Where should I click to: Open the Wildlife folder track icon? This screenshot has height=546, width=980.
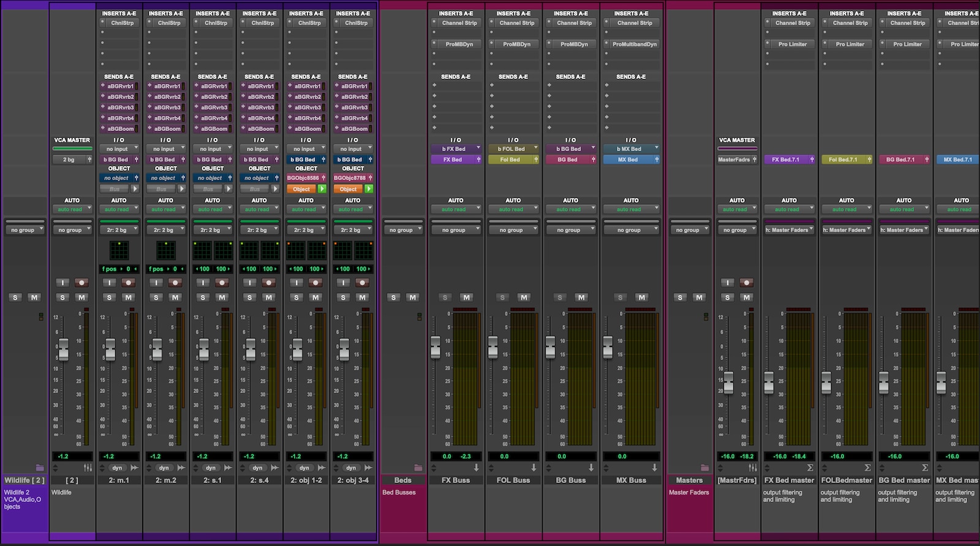[x=40, y=468]
